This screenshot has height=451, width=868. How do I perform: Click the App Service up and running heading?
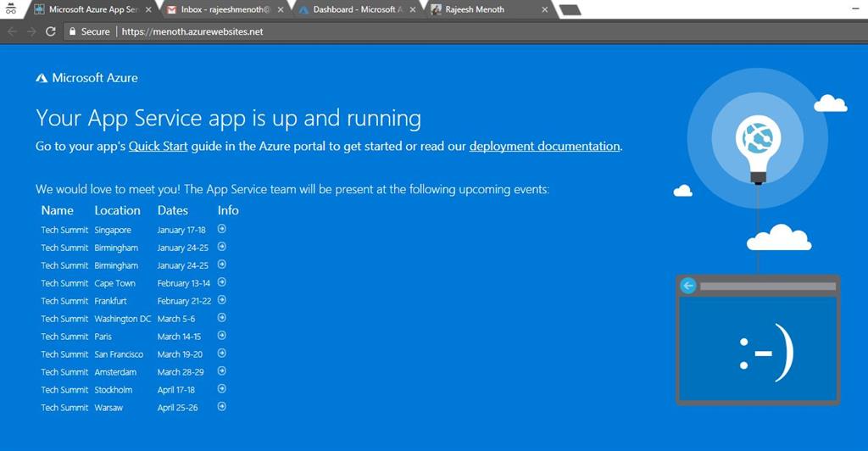[x=229, y=119]
